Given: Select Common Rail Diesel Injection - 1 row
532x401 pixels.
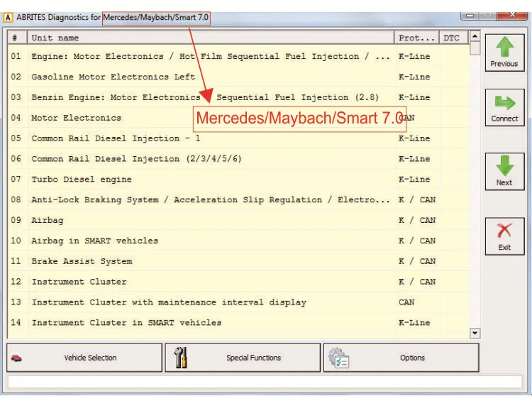Looking at the screenshot, I should tap(238, 138).
